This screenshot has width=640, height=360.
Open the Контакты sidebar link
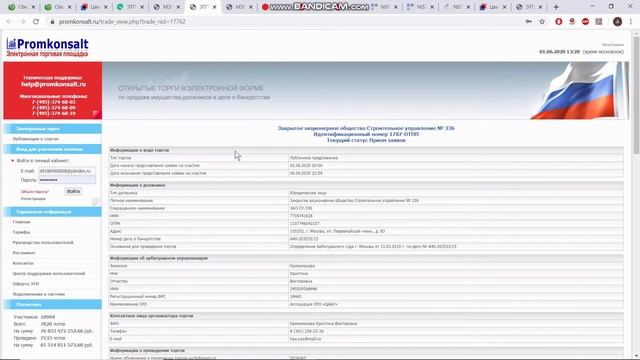(x=23, y=263)
